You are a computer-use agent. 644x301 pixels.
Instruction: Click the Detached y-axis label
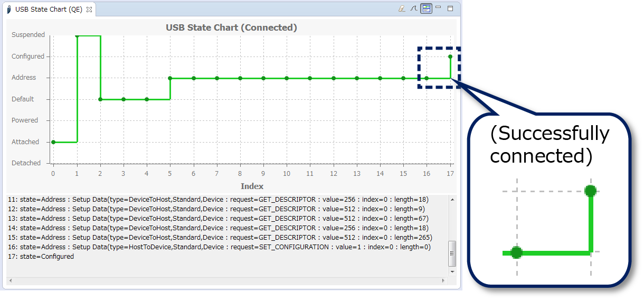26,163
